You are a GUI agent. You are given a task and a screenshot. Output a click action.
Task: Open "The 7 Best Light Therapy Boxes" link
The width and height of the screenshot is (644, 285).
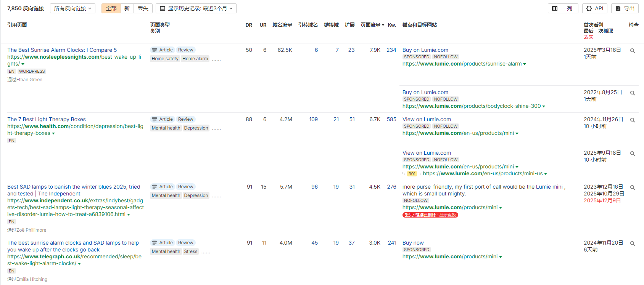[47, 119]
